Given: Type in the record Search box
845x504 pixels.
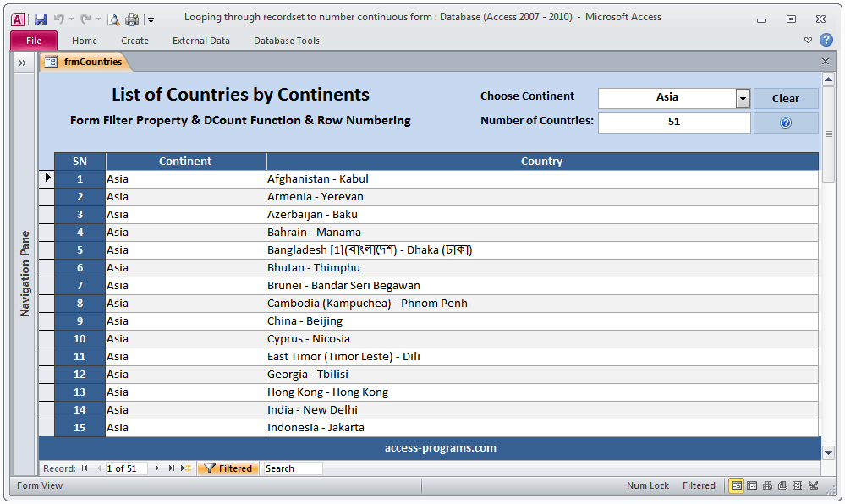Looking at the screenshot, I should pos(292,468).
